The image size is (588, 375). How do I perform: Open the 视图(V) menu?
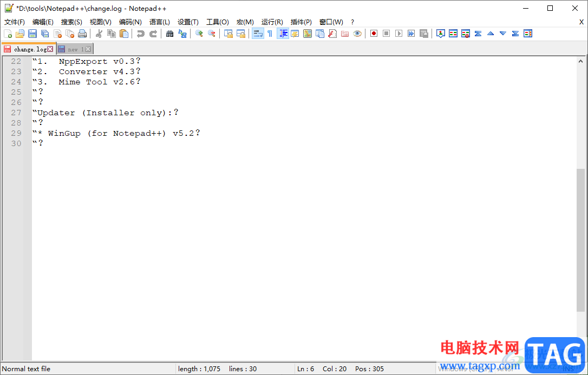101,22
